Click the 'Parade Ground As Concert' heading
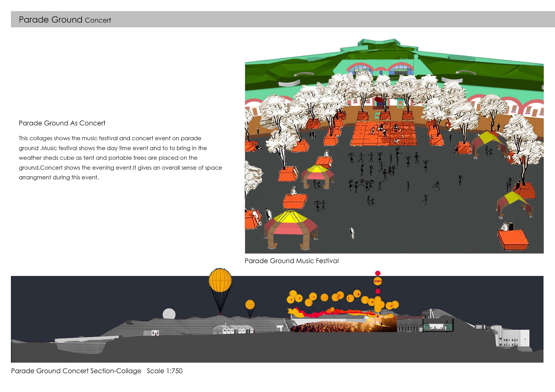 click(x=62, y=123)
